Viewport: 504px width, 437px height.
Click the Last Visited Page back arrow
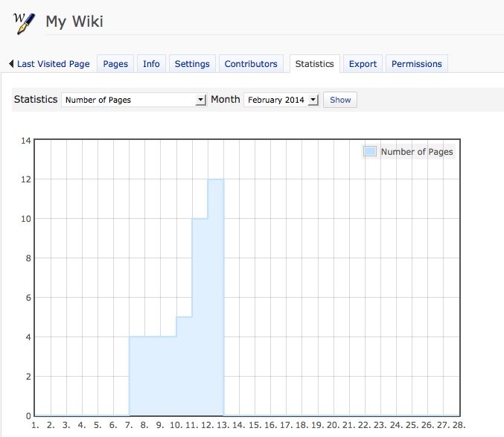coord(11,64)
